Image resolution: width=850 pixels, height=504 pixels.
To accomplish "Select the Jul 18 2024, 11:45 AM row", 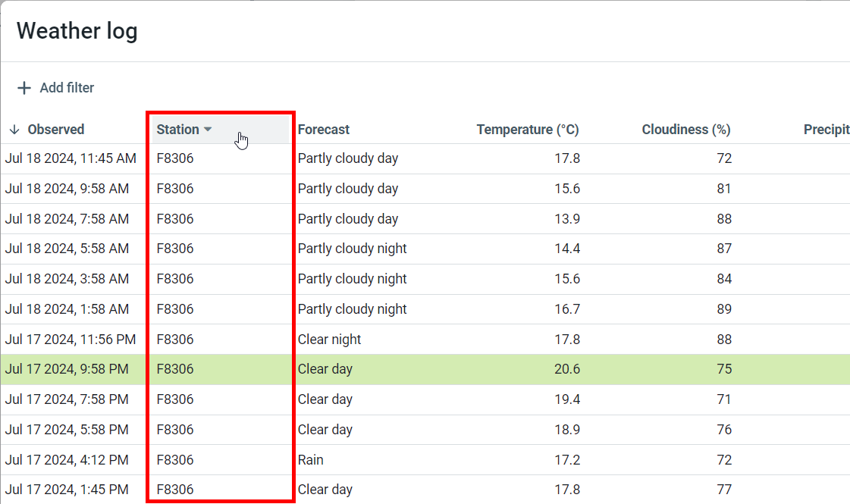I will click(x=71, y=158).
